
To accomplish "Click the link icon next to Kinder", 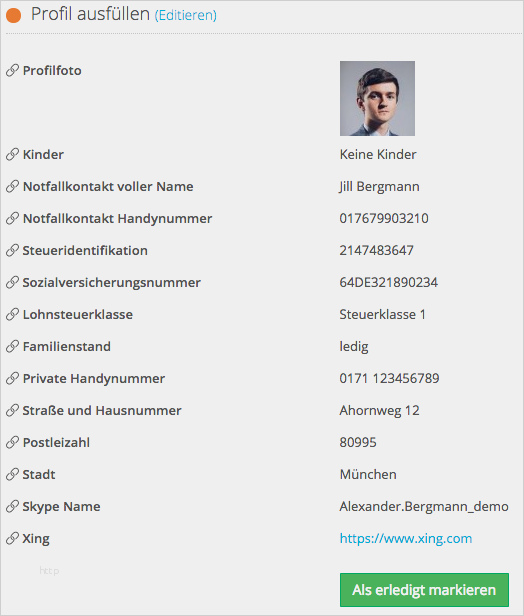I will (12, 154).
